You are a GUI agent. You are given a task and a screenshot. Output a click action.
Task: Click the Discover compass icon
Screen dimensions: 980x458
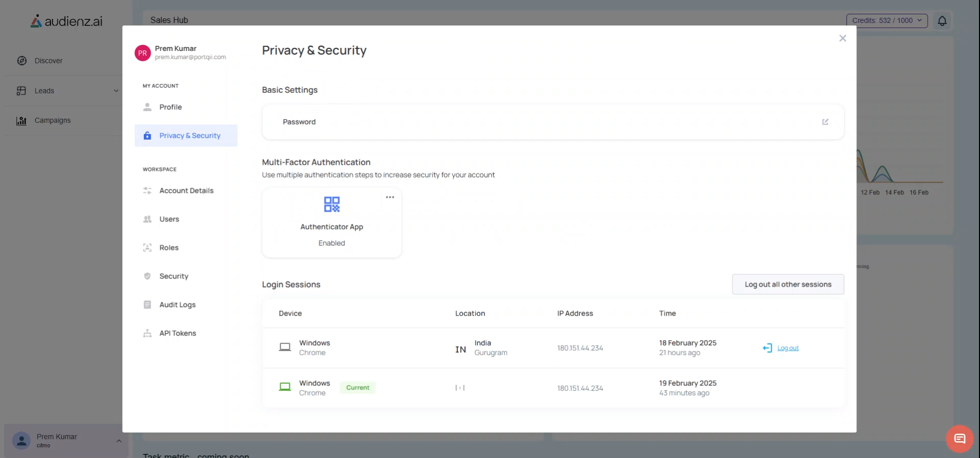coord(22,61)
